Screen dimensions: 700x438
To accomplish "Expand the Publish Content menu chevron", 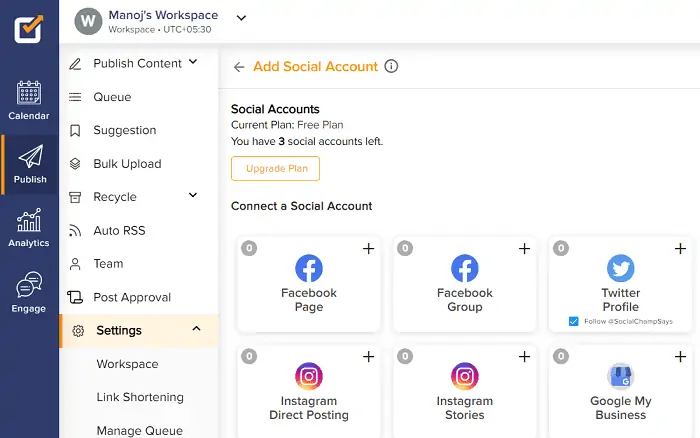I will pos(193,63).
